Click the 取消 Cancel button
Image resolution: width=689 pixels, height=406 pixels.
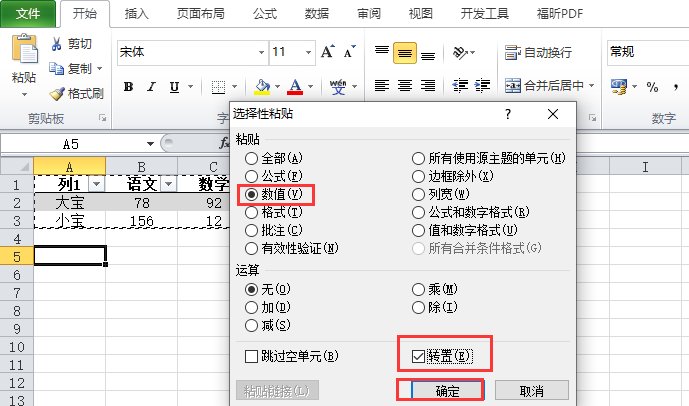click(x=532, y=391)
